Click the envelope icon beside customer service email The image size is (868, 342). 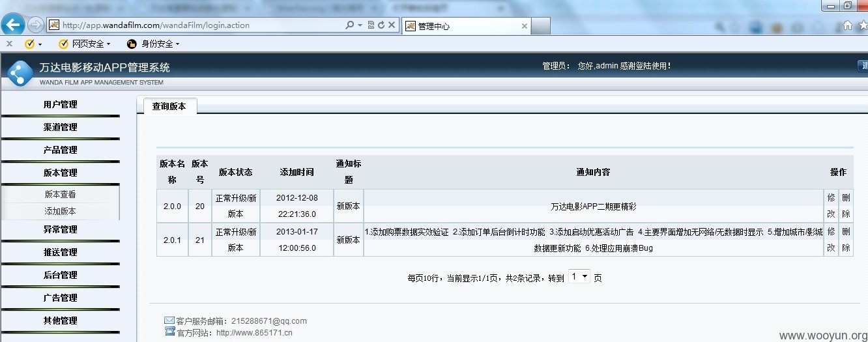(x=169, y=321)
